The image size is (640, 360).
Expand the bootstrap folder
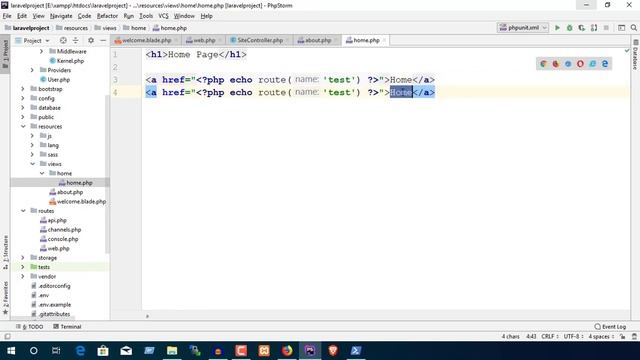coord(22,89)
